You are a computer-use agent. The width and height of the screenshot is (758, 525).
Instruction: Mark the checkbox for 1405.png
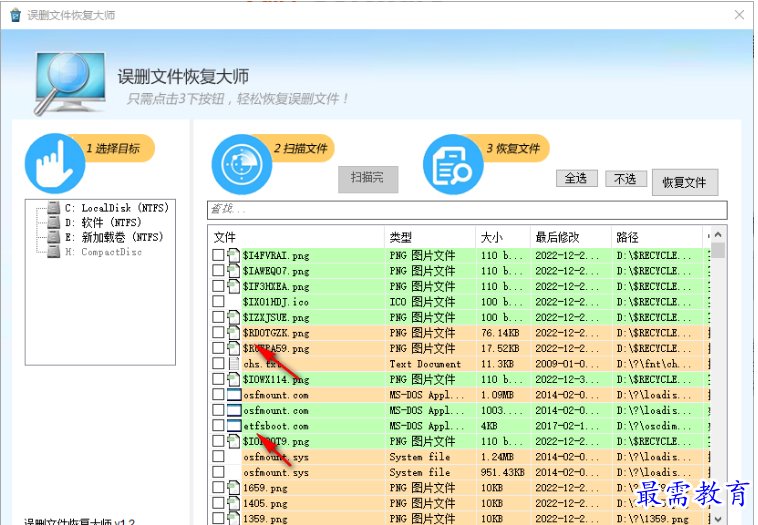(219, 503)
